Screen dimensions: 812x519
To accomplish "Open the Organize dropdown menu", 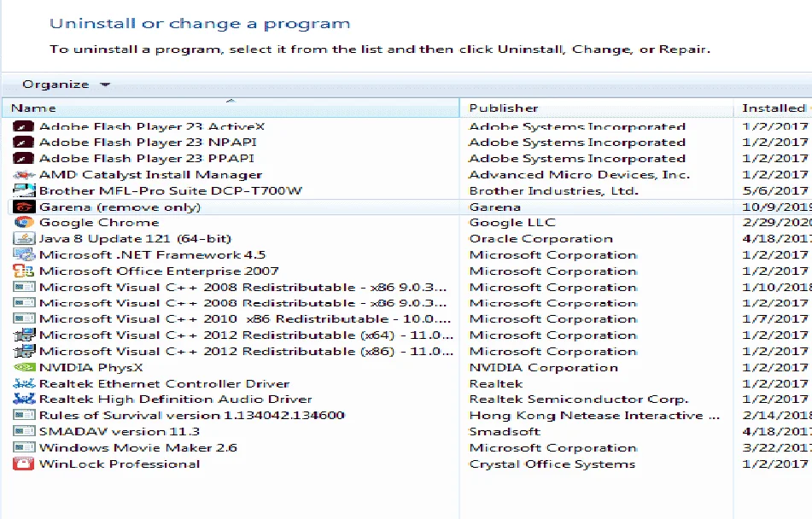I will 66,85.
